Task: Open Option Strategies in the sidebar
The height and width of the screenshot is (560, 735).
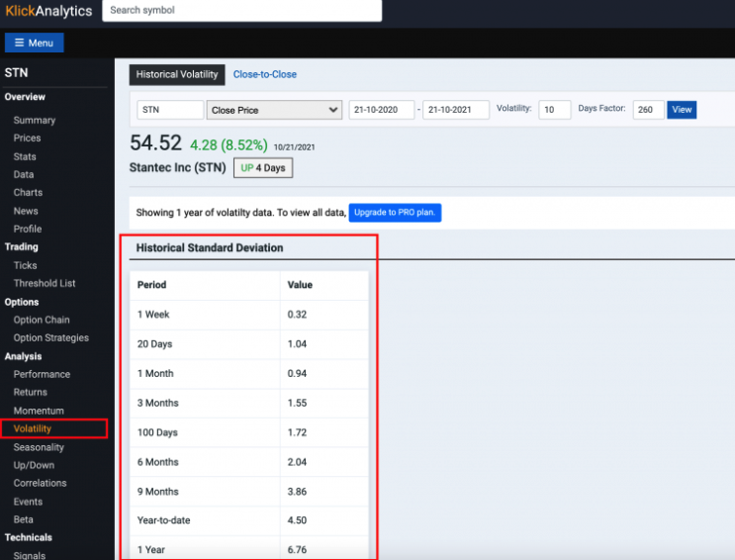Action: click(51, 337)
